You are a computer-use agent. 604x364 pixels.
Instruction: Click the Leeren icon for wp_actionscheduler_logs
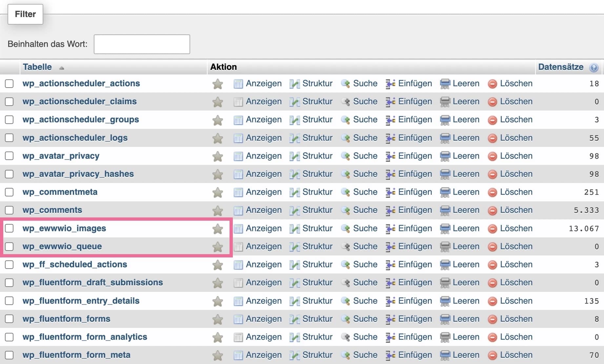[x=445, y=138]
